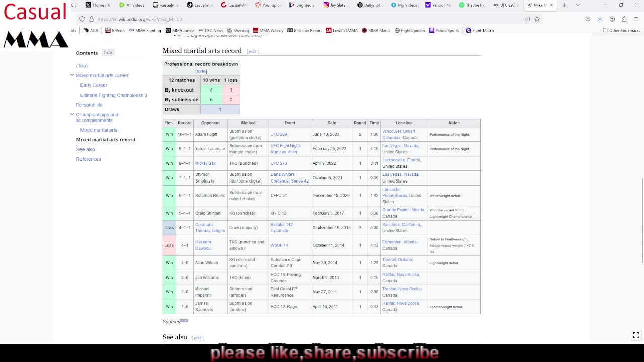The width and height of the screenshot is (644, 362).
Task: Open the MMA Mania bookmark
Action: pyautogui.click(x=376, y=30)
